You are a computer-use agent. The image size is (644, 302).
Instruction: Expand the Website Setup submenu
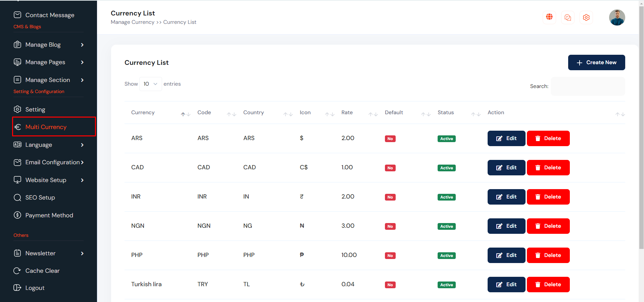(82, 180)
